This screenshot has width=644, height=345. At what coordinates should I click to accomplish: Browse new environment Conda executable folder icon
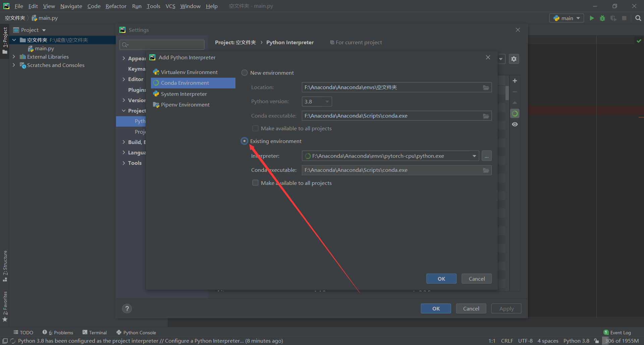486,116
